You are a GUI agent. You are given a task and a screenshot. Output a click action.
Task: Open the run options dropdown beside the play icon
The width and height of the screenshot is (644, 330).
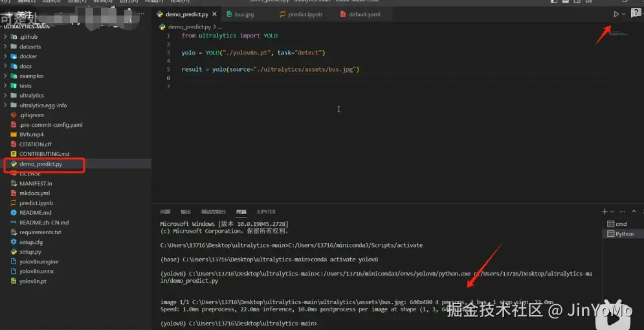(x=623, y=14)
